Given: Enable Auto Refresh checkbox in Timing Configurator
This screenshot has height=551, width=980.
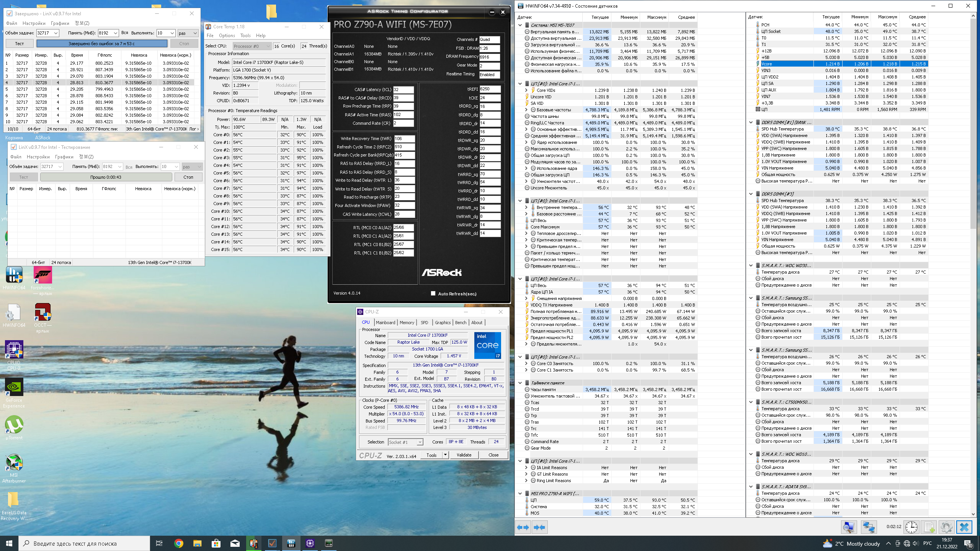Looking at the screenshot, I should (x=433, y=293).
